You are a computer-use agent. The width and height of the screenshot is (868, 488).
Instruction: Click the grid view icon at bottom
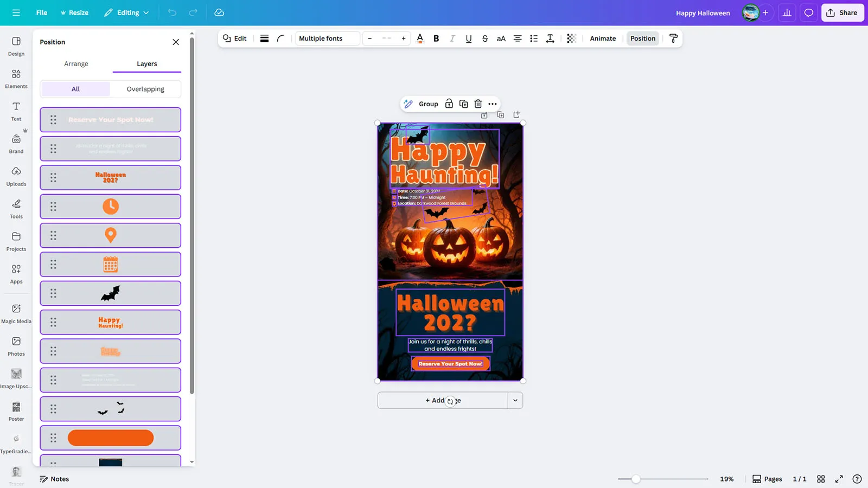point(821,479)
